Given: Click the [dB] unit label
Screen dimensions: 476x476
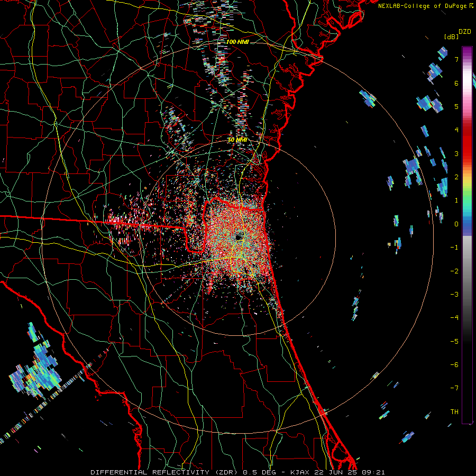Looking at the screenshot, I should [452, 36].
